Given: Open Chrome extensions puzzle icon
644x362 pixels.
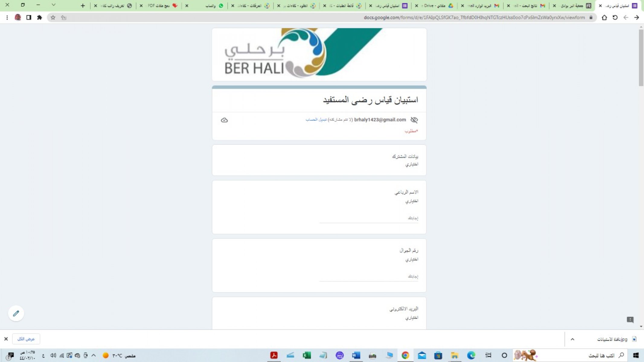Looking at the screenshot, I should pos(39,17).
